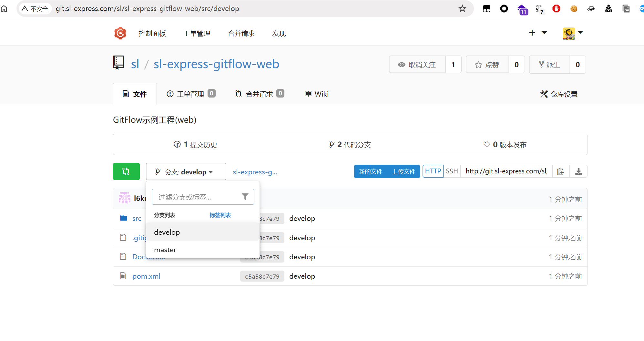This screenshot has width=644, height=341.
Task: Click the filter funnel icon
Action: click(245, 197)
